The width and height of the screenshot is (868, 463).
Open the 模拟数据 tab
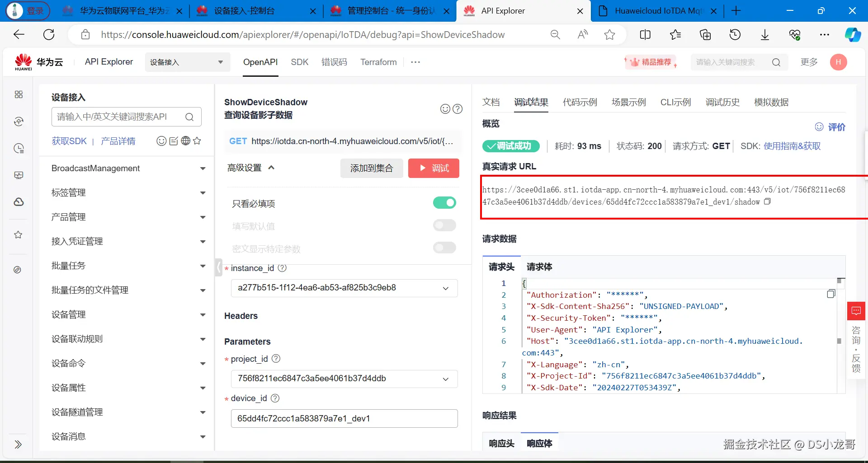coord(771,103)
